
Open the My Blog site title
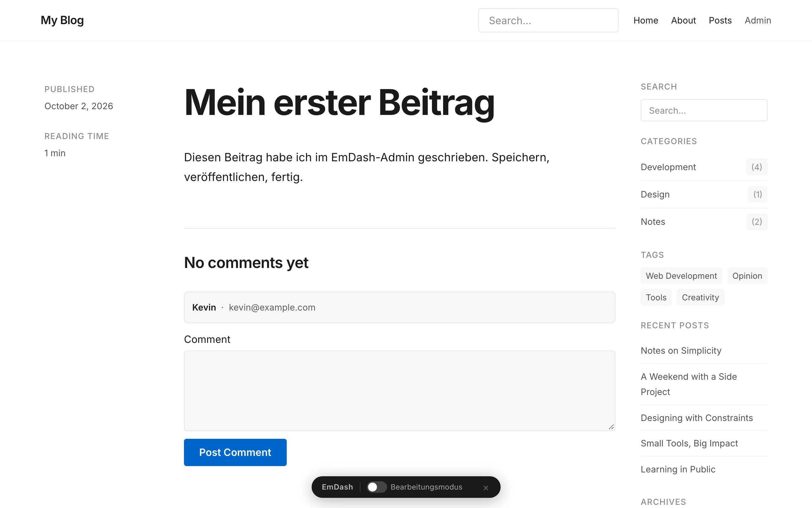click(62, 20)
